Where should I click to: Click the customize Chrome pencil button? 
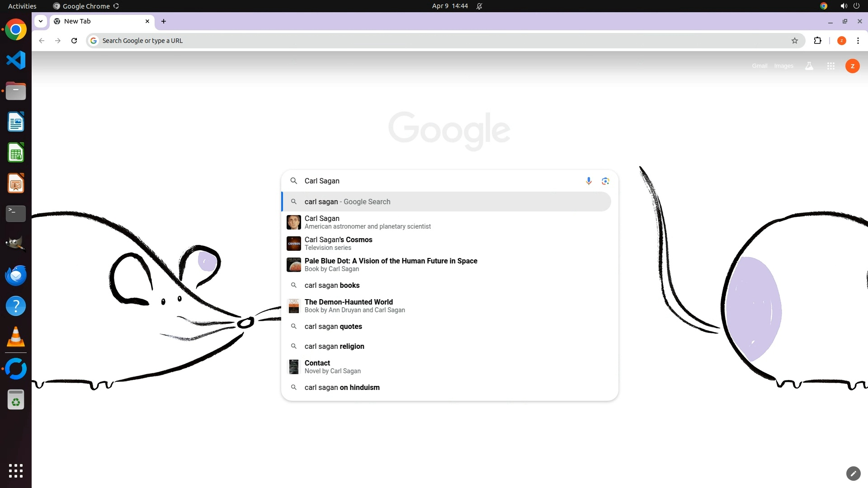click(853, 473)
